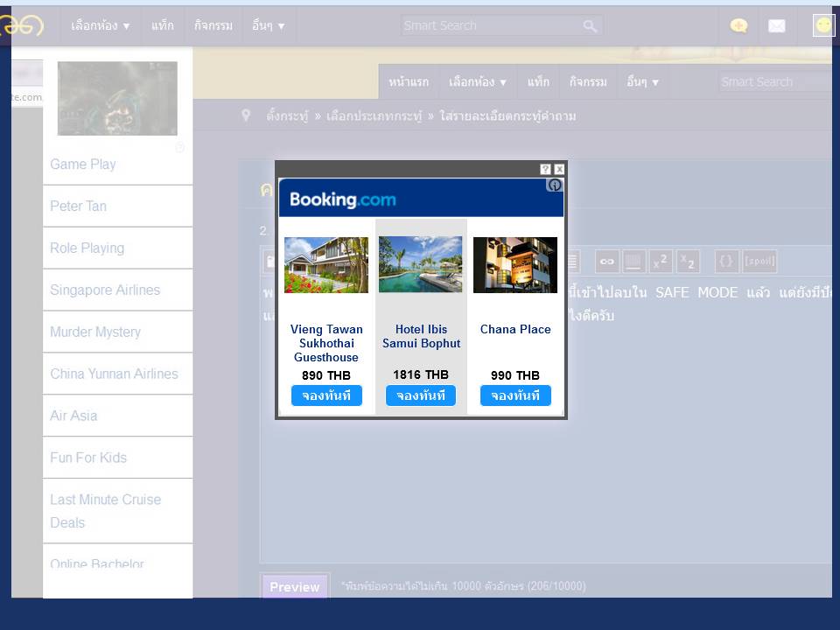Open the user avatar smiley icon
The height and width of the screenshot is (630, 840).
click(x=824, y=25)
